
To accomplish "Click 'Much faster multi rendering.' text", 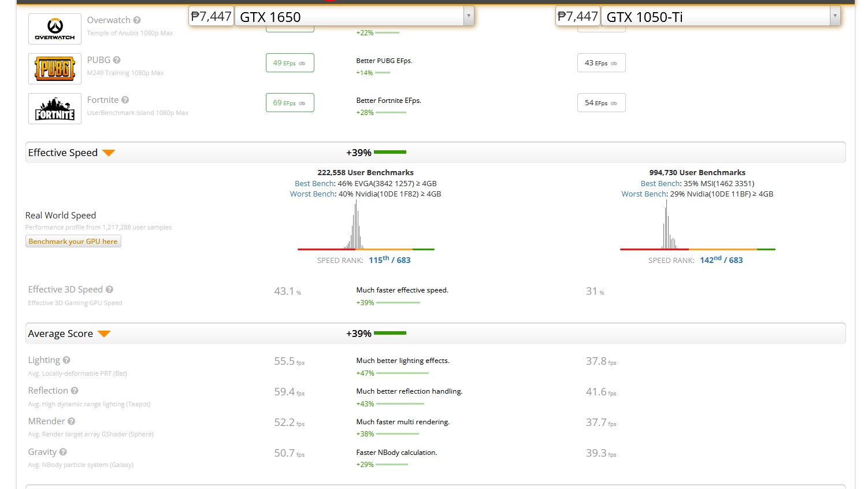I will 403,422.
